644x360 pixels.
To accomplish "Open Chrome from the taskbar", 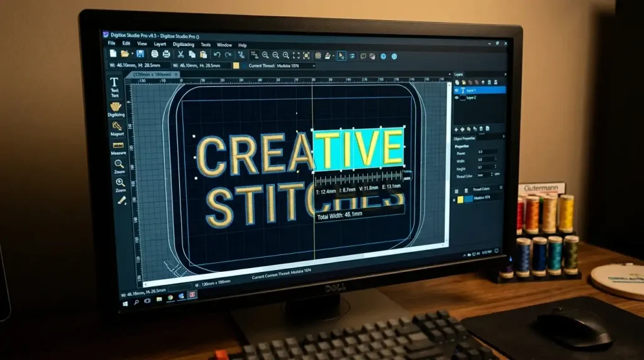I will (170, 298).
